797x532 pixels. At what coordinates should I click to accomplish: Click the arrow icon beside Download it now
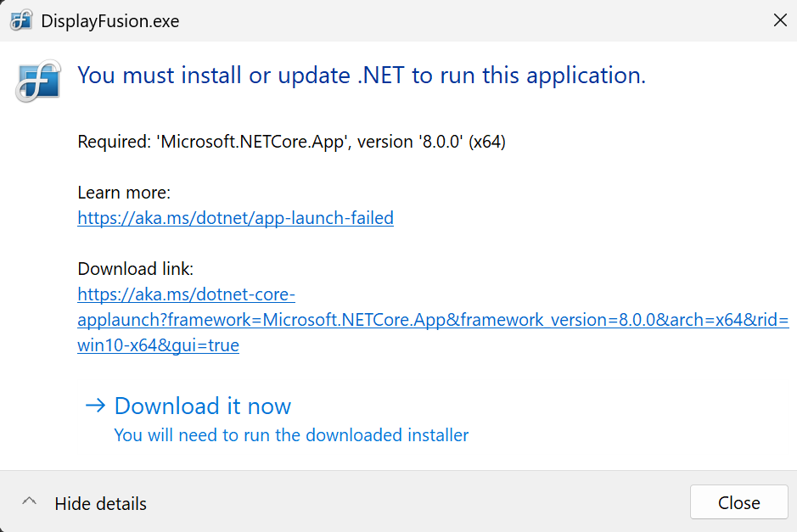coord(94,406)
